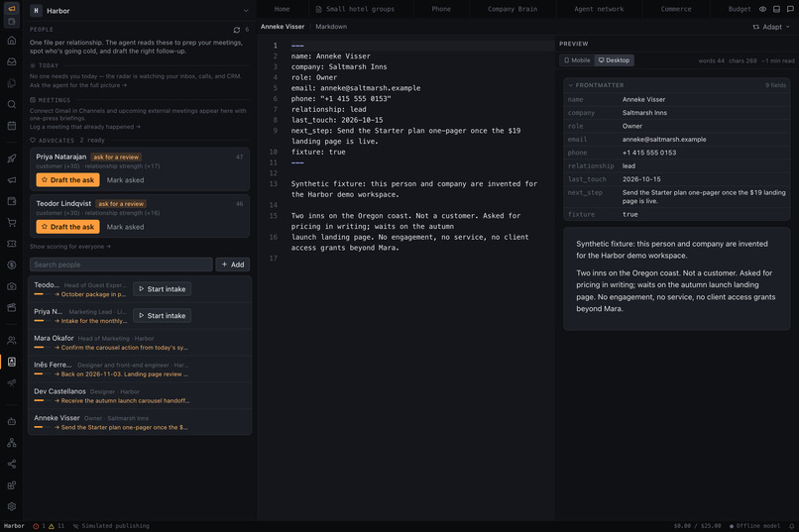This screenshot has width=799, height=532.
Task: Select Mara Okafor in the people list
Action: 140,343
